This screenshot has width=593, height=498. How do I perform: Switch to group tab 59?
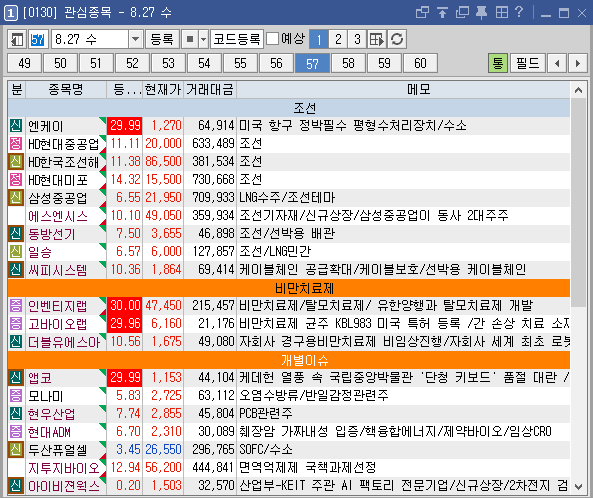(x=384, y=63)
